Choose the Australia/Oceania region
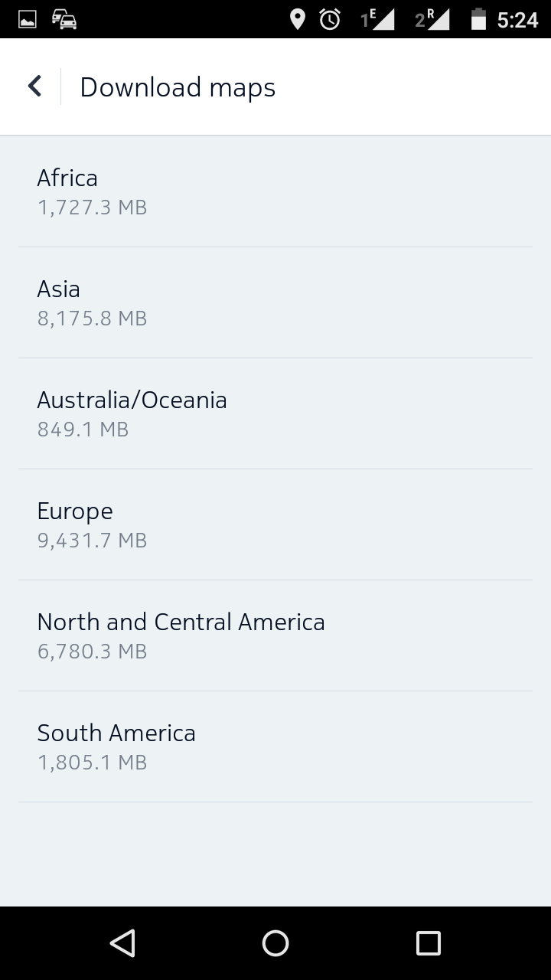The width and height of the screenshot is (551, 980). [275, 413]
